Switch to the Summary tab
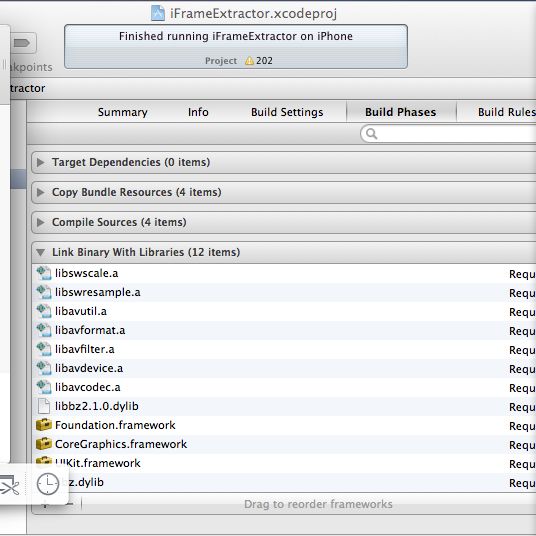This screenshot has height=536, width=536. click(123, 112)
